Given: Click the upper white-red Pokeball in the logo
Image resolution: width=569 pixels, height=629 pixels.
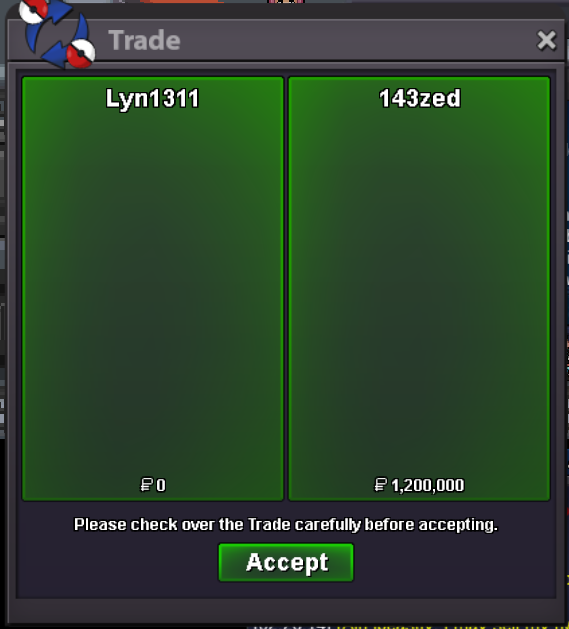Looking at the screenshot, I should (x=34, y=10).
